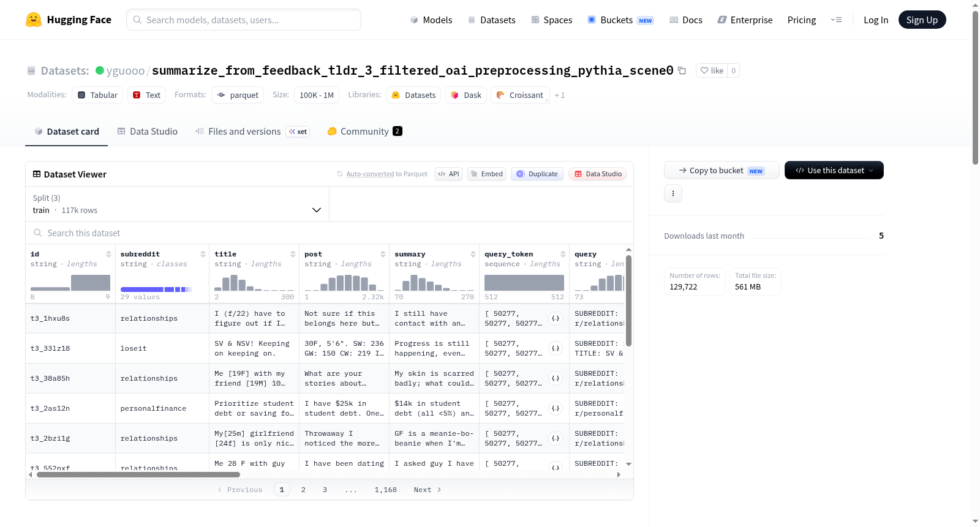The width and height of the screenshot is (980, 527).
Task: Go to page 2 of rows
Action: (303, 490)
